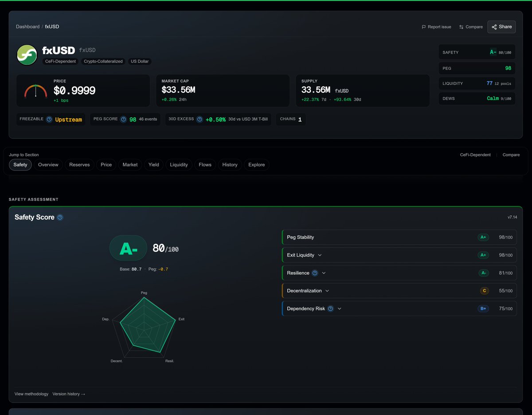This screenshot has width=532, height=415.
Task: Open the Safety A- summary card
Action: tap(477, 52)
